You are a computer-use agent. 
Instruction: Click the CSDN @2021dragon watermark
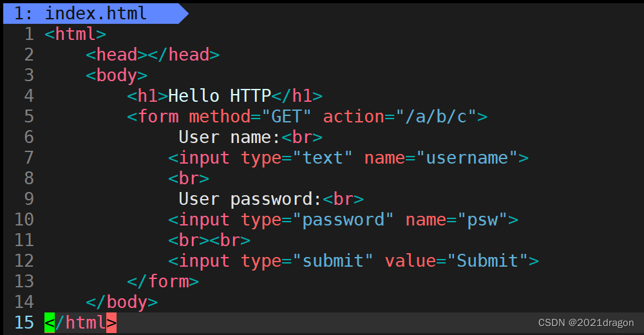click(x=585, y=323)
